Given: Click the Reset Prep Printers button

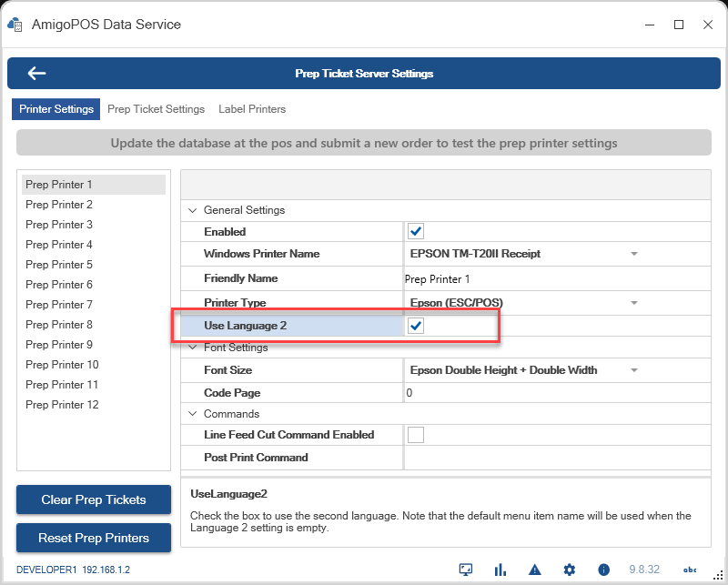Looking at the screenshot, I should (94, 538).
